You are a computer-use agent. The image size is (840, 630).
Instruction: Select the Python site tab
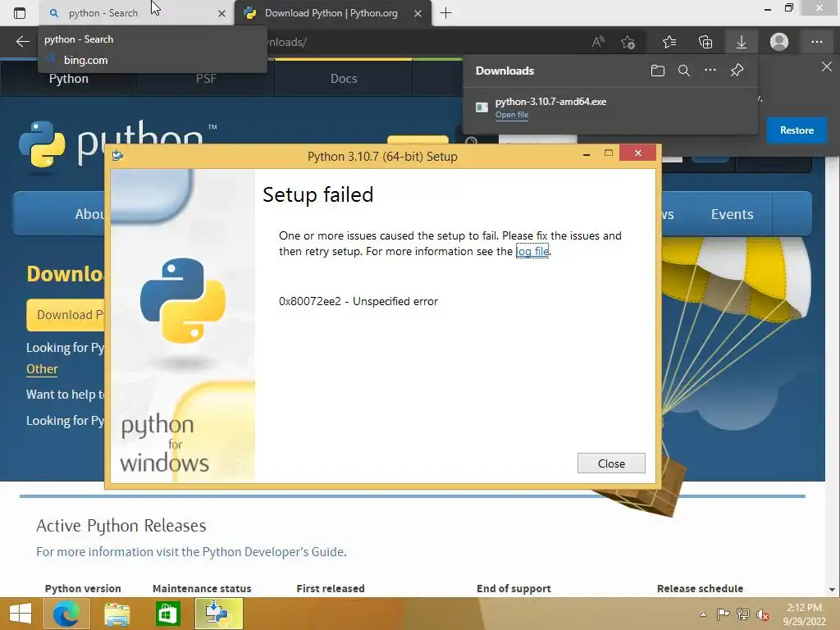tap(69, 79)
